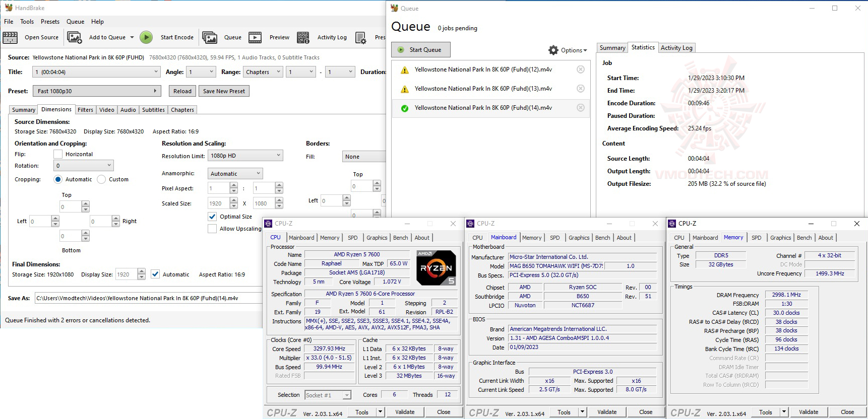Open the Anamorphic dropdown
868x419 pixels.
pyautogui.click(x=235, y=174)
